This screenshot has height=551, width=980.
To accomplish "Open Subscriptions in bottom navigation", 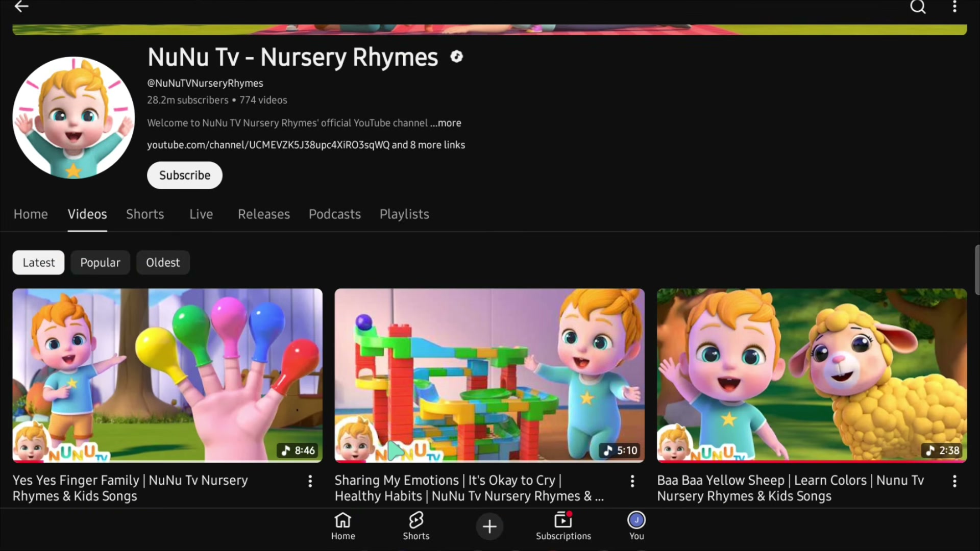I will coord(563,526).
